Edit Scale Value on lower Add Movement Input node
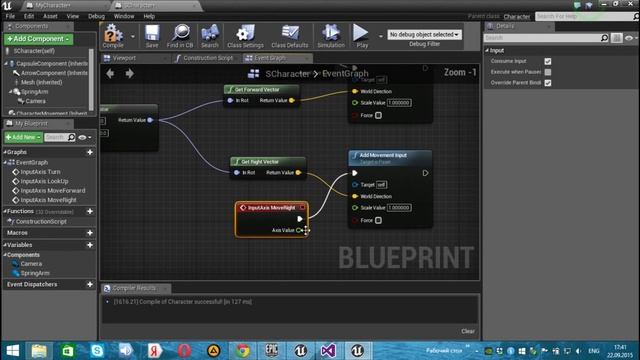640x360 pixels. point(399,208)
